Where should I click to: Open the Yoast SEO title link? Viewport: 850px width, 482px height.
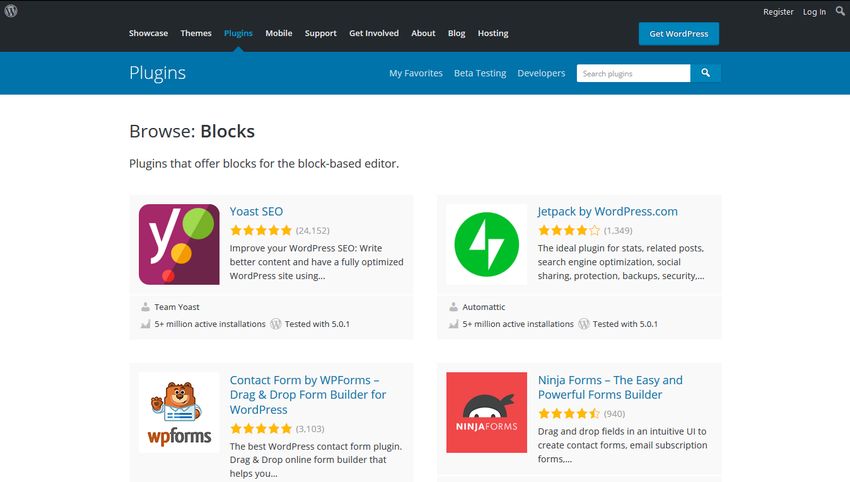coord(256,211)
